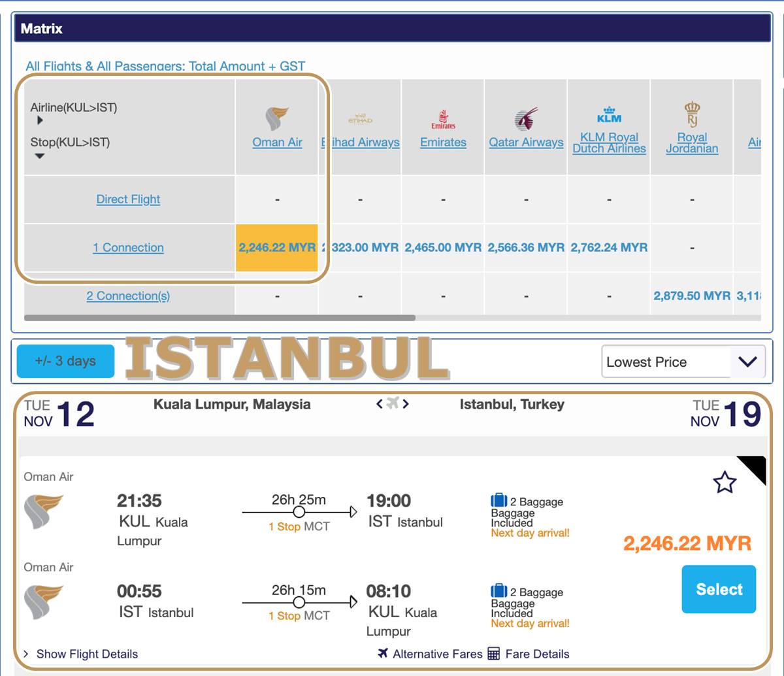Click the TUE NOV 12 departure date
This screenshot has width=784, height=676.
59,414
